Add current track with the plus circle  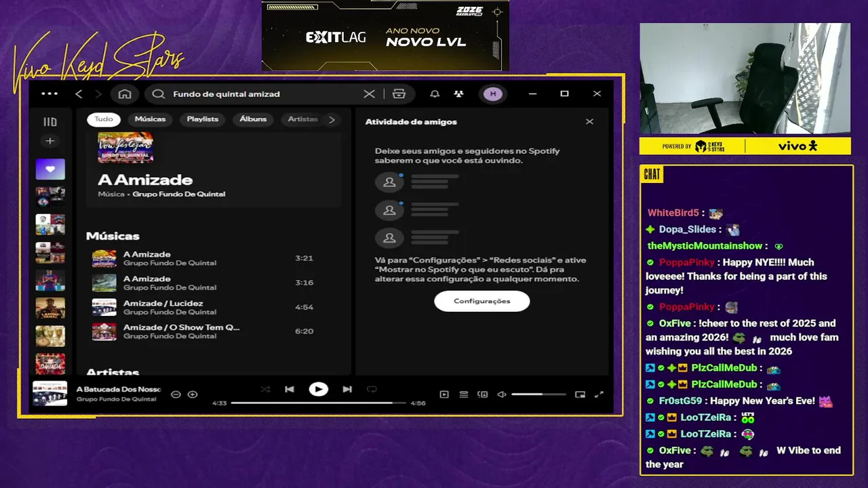[x=193, y=394]
